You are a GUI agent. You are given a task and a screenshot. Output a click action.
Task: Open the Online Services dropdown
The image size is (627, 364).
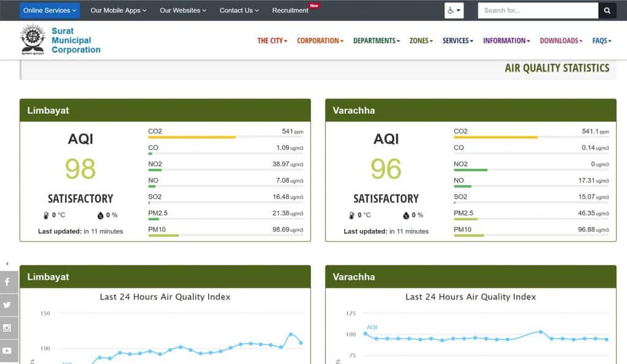click(x=49, y=10)
